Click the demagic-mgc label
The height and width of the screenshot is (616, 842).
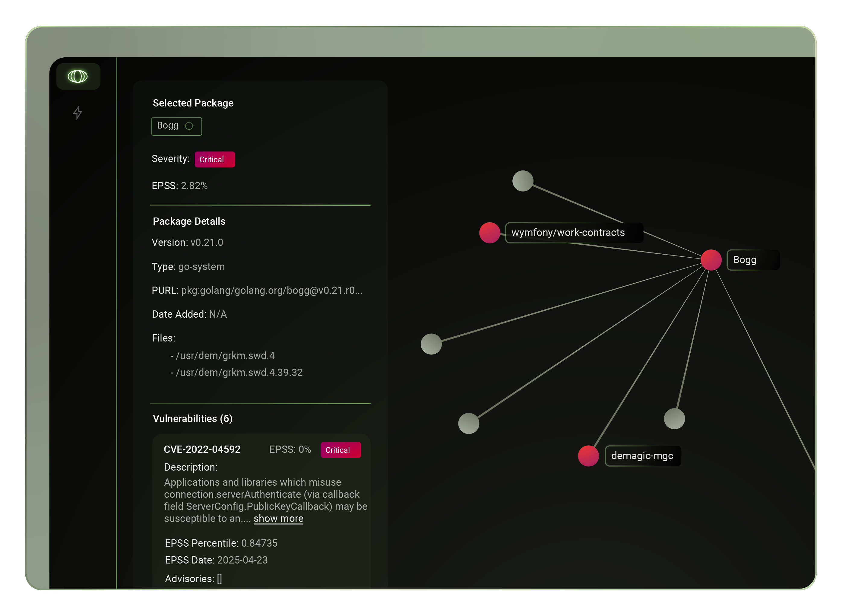pyautogui.click(x=643, y=456)
